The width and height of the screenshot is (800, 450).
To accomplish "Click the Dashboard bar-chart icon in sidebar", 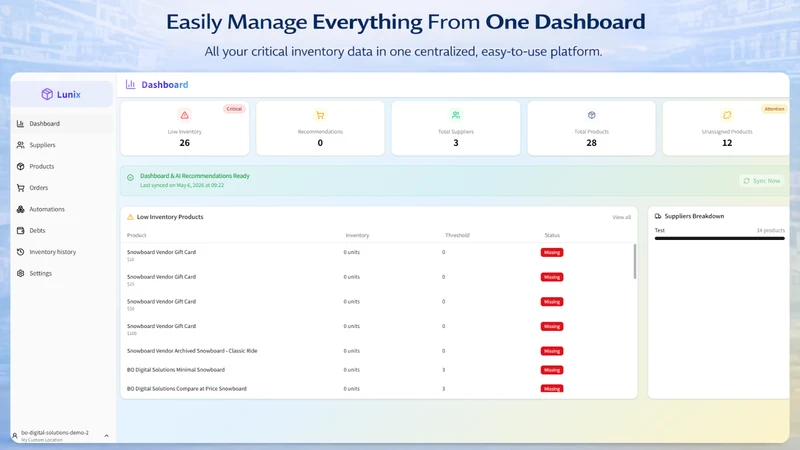I will (x=20, y=123).
